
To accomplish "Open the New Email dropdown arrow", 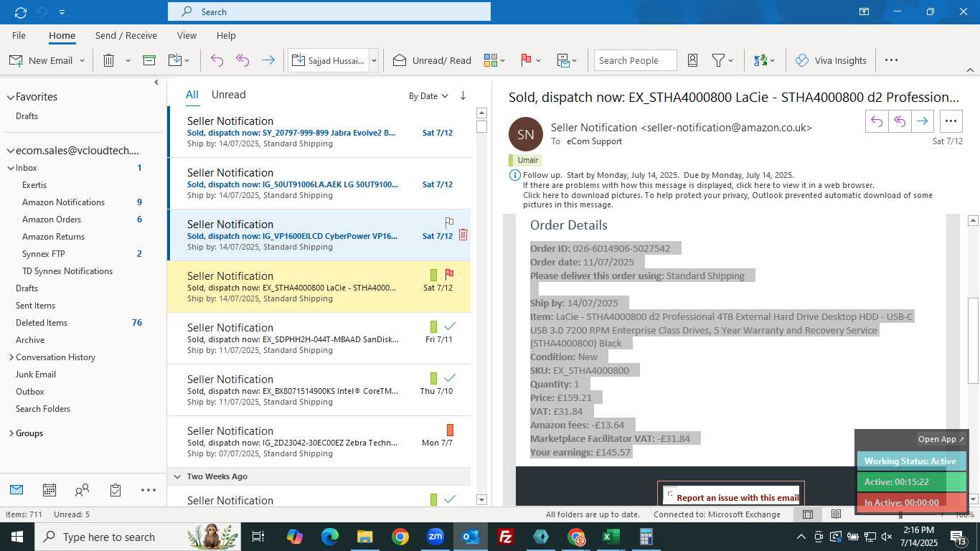I will tap(83, 61).
